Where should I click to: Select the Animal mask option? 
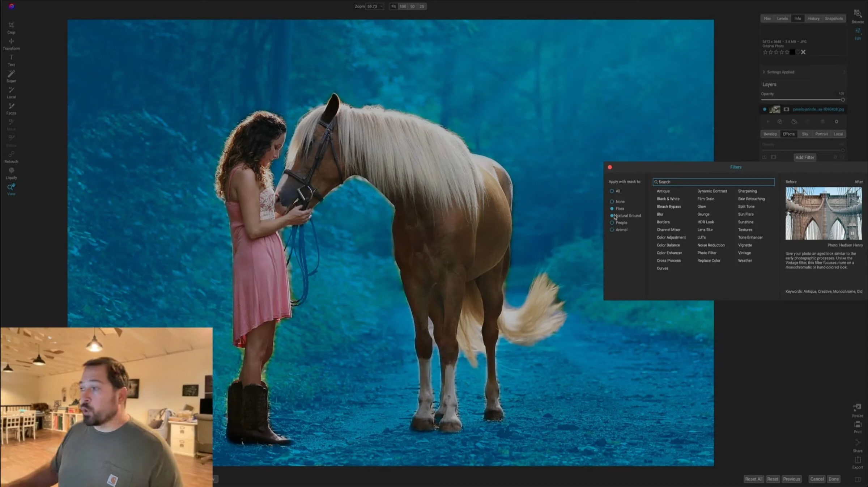(612, 229)
